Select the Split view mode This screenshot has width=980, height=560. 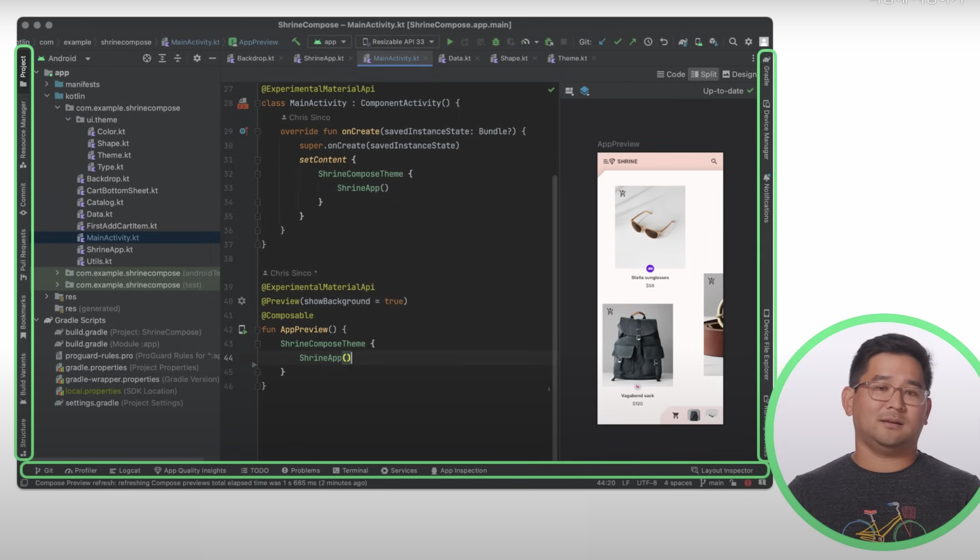coord(704,74)
